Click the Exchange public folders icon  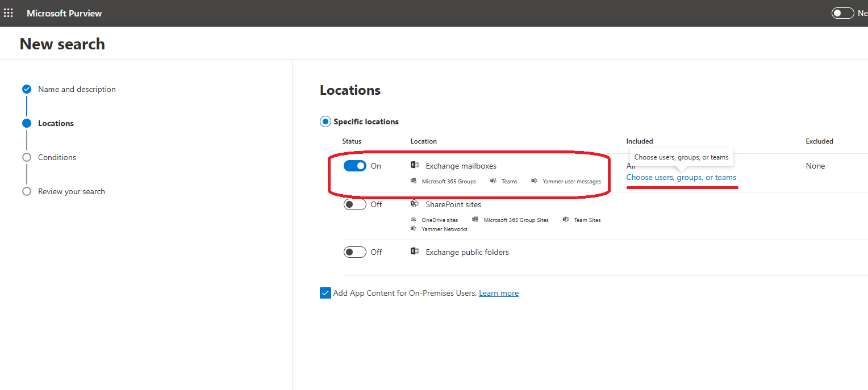(x=415, y=251)
